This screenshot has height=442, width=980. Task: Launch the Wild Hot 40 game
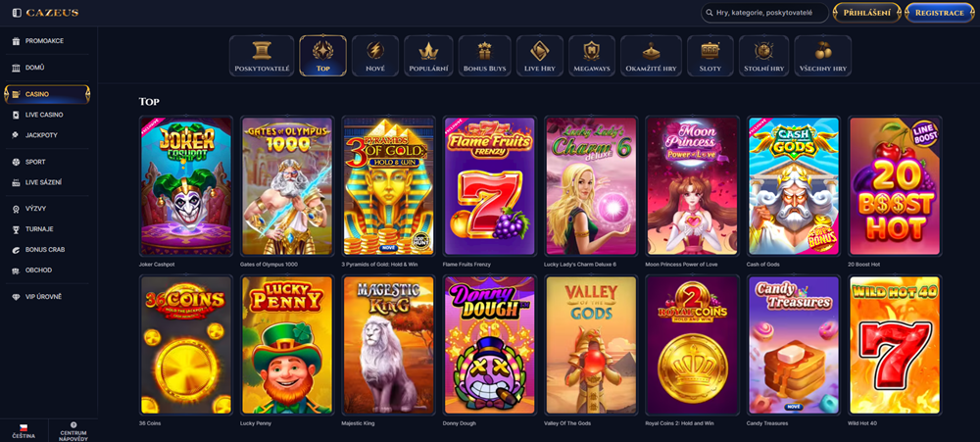click(x=895, y=346)
